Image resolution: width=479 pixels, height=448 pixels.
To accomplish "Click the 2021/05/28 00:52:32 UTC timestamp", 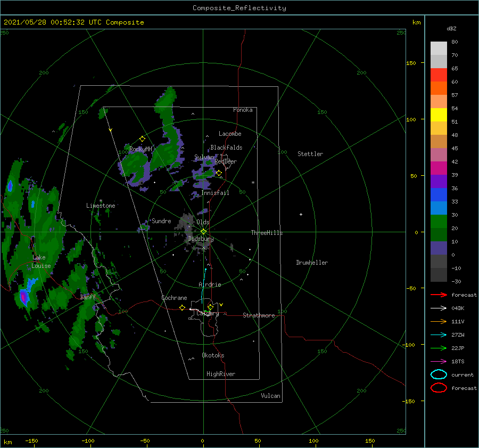I will point(73,22).
